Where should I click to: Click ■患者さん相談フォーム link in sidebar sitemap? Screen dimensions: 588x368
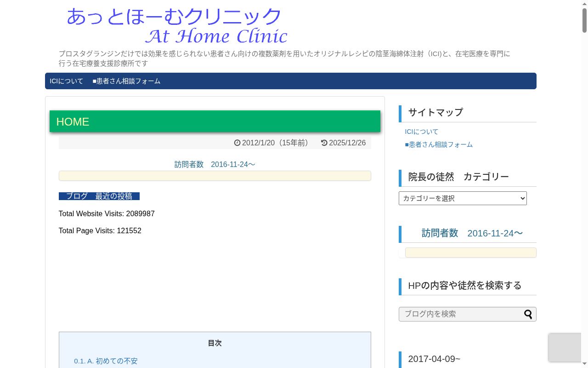(x=439, y=144)
